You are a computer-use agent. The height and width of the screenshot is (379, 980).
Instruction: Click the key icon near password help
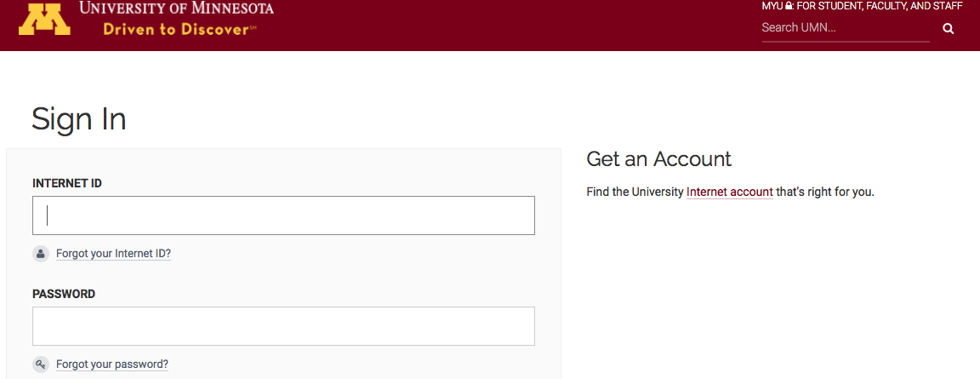point(41,365)
